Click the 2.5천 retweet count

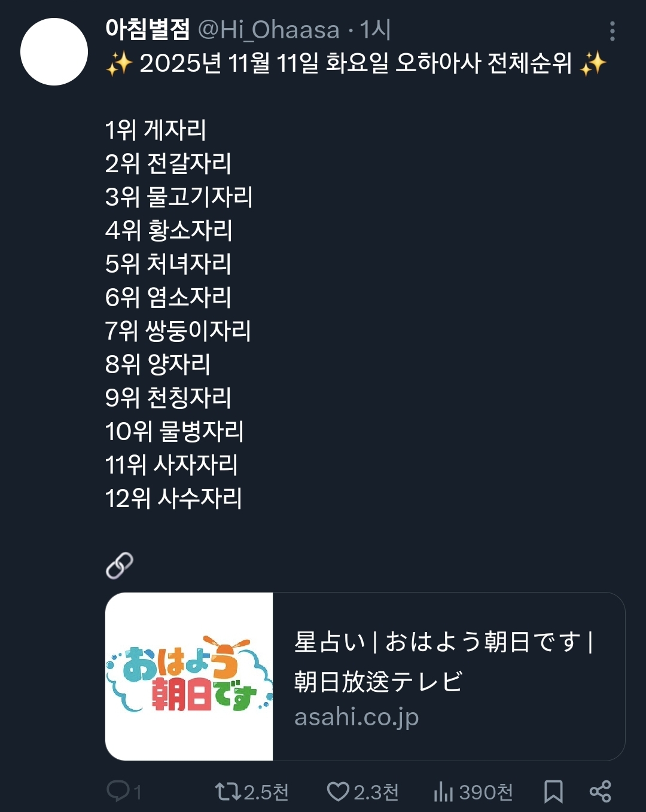[266, 792]
